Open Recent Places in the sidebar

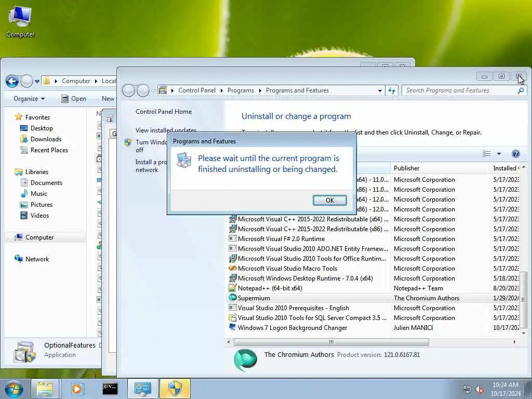point(44,150)
